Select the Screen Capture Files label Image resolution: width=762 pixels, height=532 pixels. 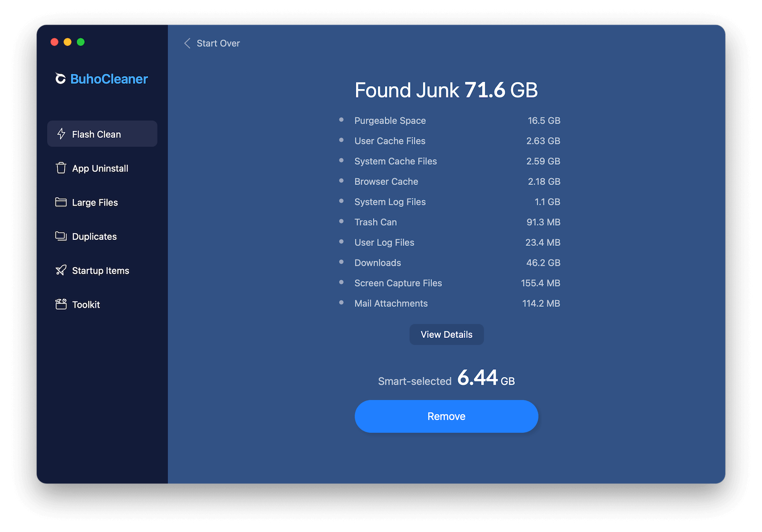pyautogui.click(x=398, y=283)
